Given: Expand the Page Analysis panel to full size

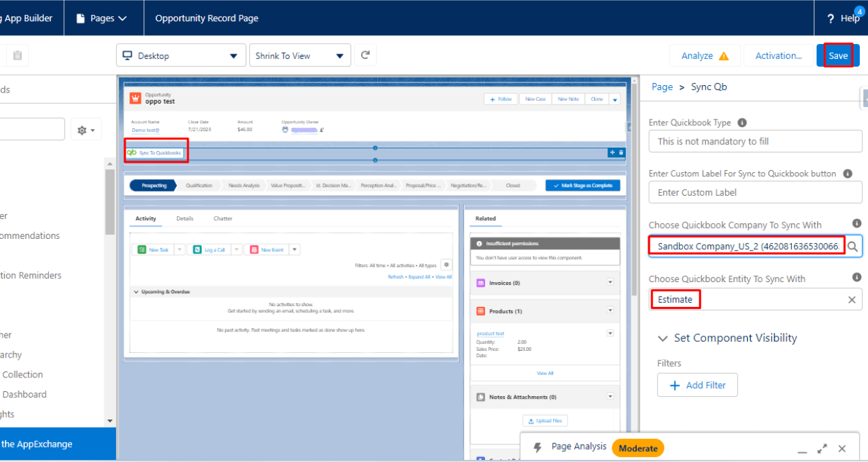Looking at the screenshot, I should tap(822, 449).
